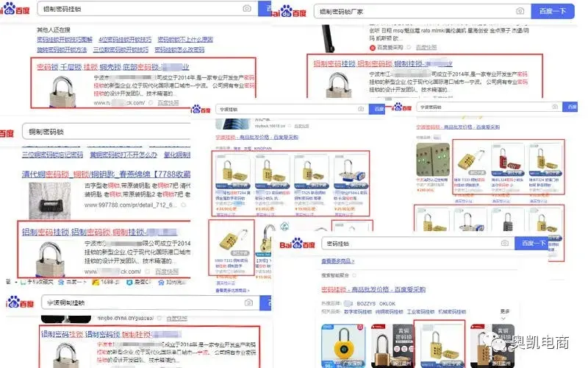Click 1688 bookmark icon in the bookmarks bar

96,282
